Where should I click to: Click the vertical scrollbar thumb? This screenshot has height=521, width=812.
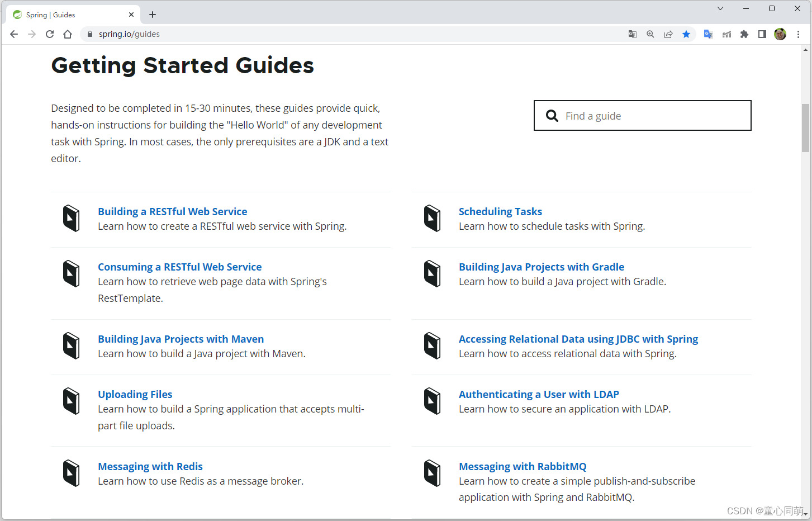pos(805,127)
